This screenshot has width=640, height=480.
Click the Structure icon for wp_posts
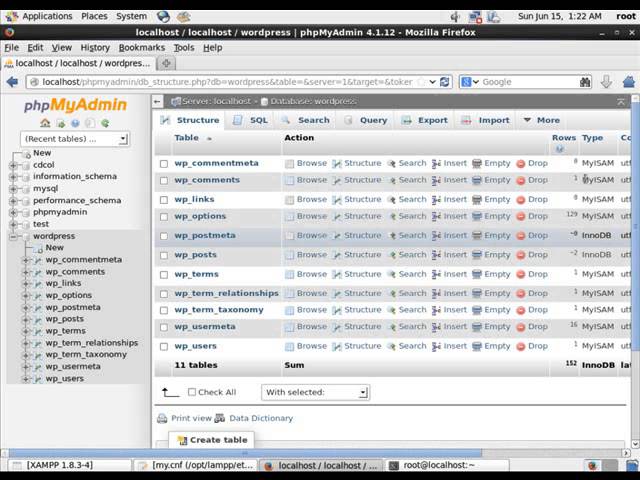[337, 255]
